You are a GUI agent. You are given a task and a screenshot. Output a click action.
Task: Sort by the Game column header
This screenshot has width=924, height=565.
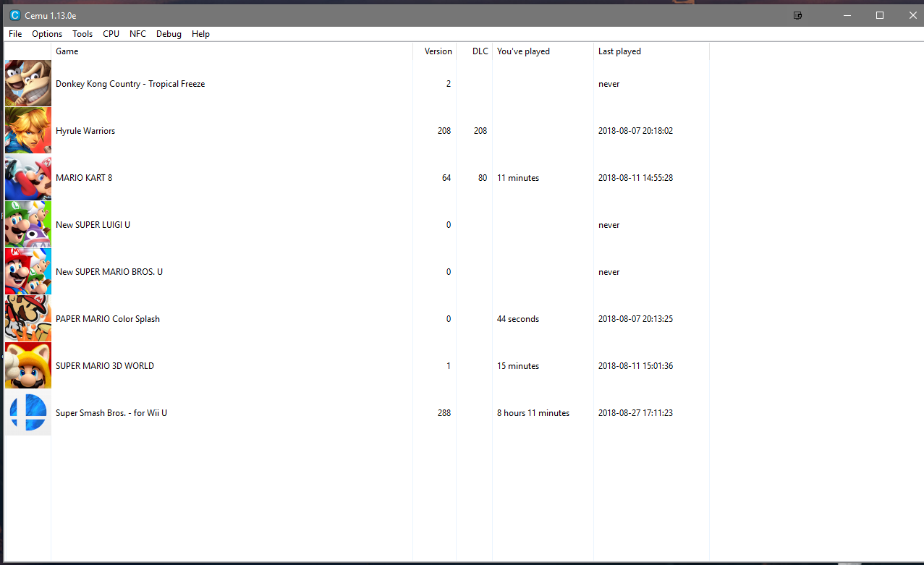click(232, 51)
